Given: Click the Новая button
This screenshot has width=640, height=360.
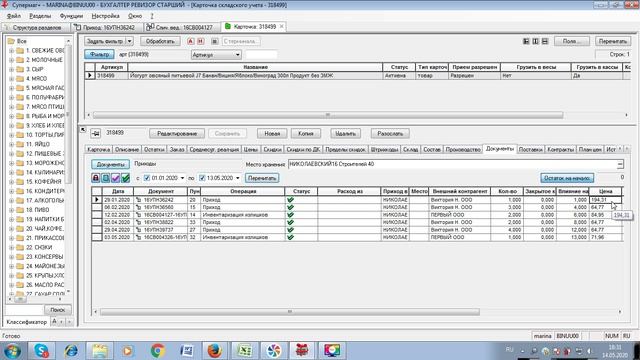Looking at the screenshot, I should coord(272,134).
